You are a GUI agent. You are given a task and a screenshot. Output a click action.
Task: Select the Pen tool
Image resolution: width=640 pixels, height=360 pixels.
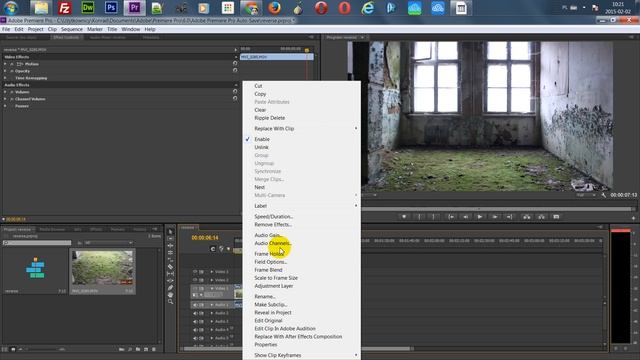(x=170, y=288)
